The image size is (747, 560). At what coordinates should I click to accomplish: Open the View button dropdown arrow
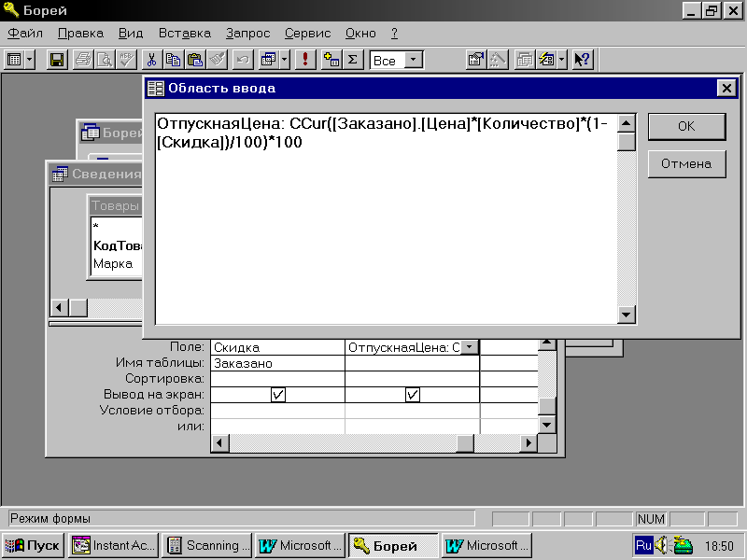pos(30,60)
